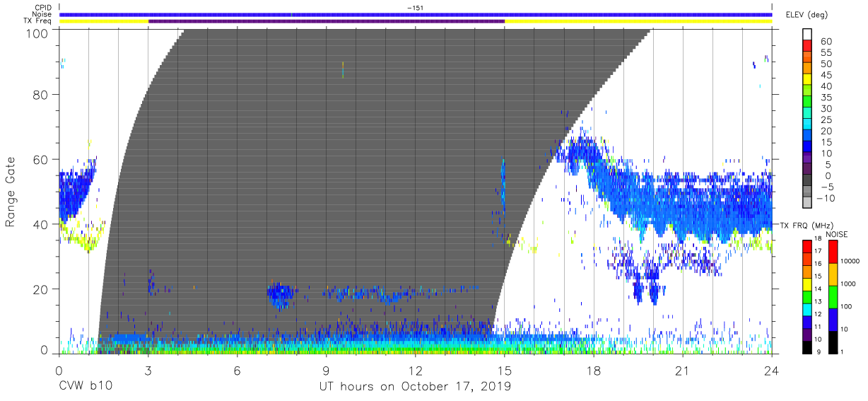Click the purple section of the TX Freq bar
The width and height of the screenshot is (868, 401).
[x=326, y=21]
